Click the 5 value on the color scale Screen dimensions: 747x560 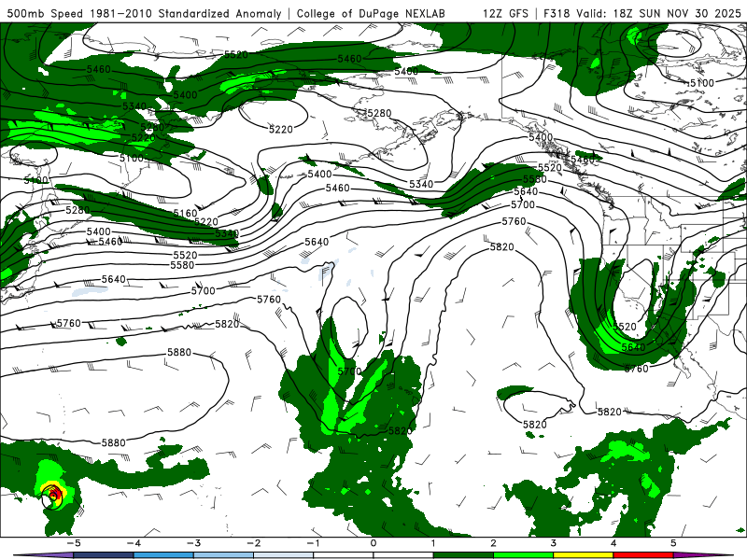tap(673, 543)
